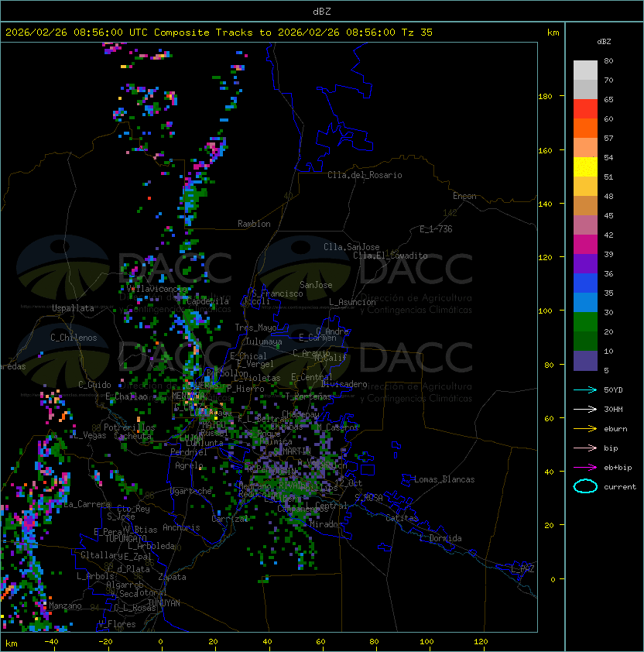Click the Divisadero place label
The image size is (644, 652).
coord(344,384)
